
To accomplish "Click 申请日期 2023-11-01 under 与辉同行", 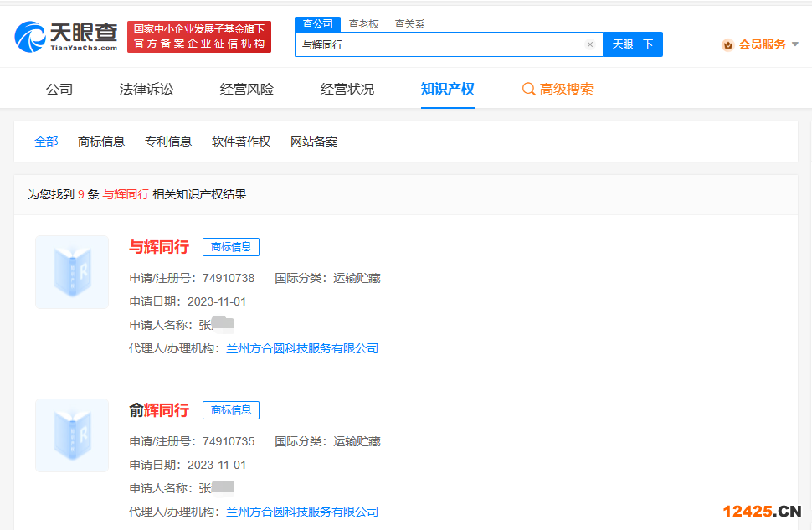I will [188, 301].
